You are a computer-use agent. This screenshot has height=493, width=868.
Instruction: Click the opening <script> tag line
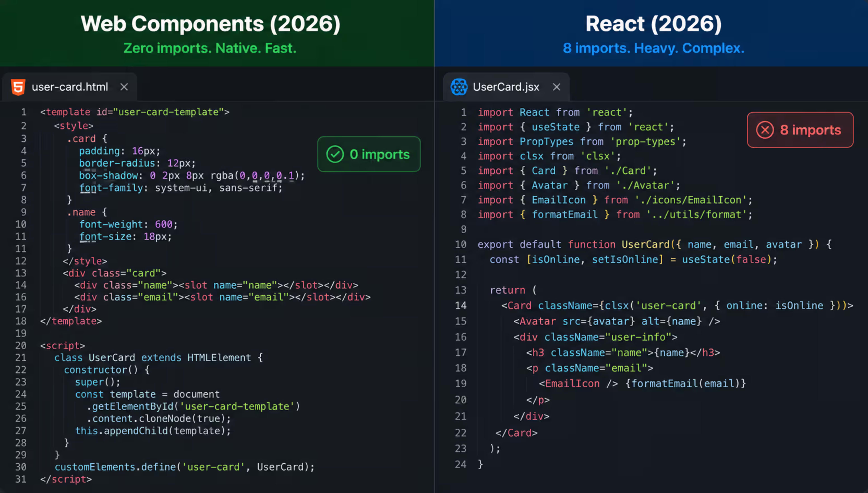click(63, 345)
